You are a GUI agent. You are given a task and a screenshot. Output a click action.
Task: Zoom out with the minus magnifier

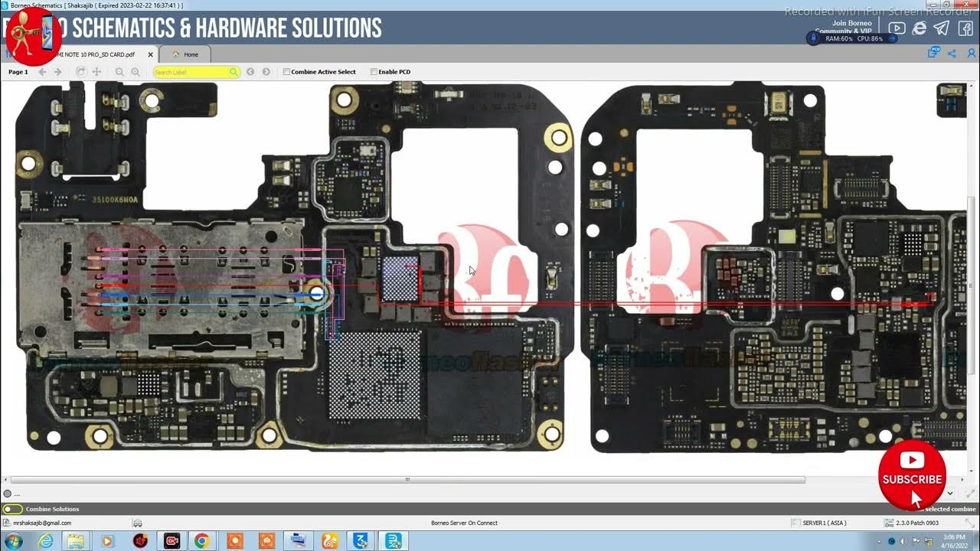[x=119, y=72]
